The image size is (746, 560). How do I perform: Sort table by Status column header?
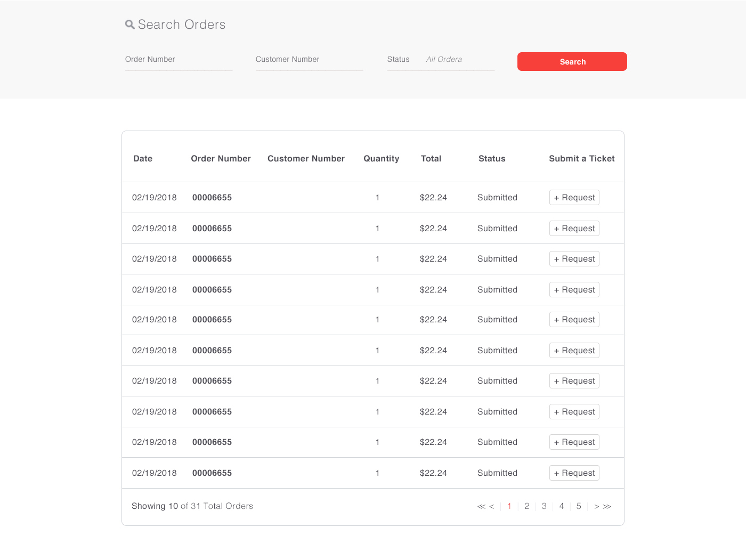492,159
